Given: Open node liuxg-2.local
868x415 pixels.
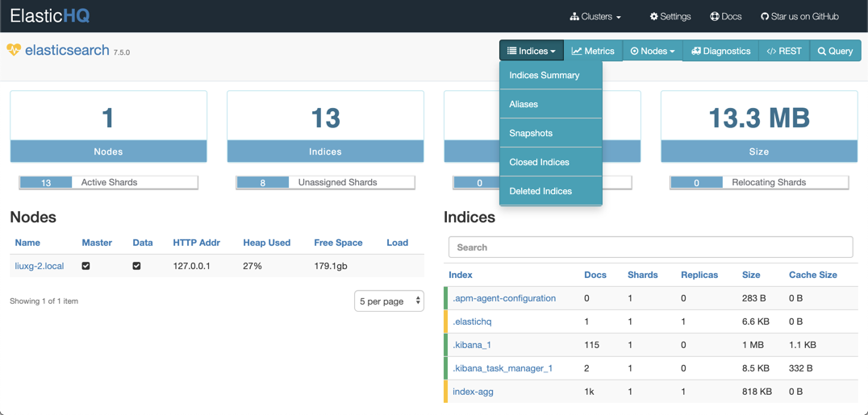Looking at the screenshot, I should click(40, 266).
